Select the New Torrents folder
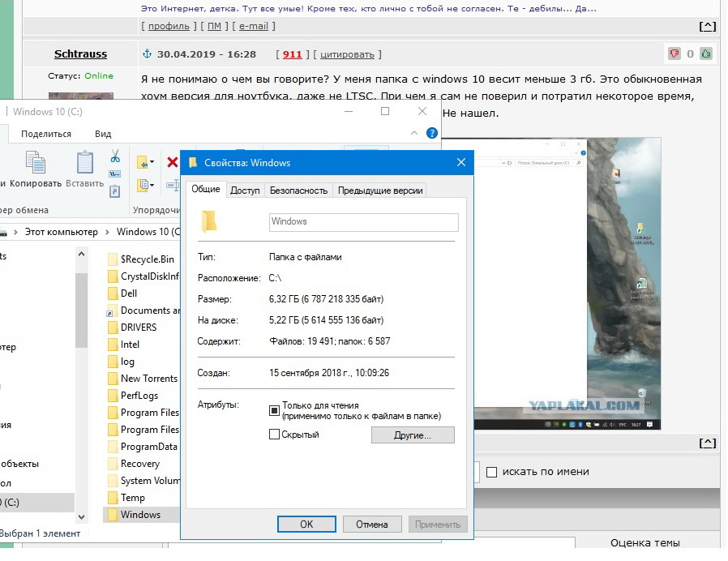 [143, 379]
